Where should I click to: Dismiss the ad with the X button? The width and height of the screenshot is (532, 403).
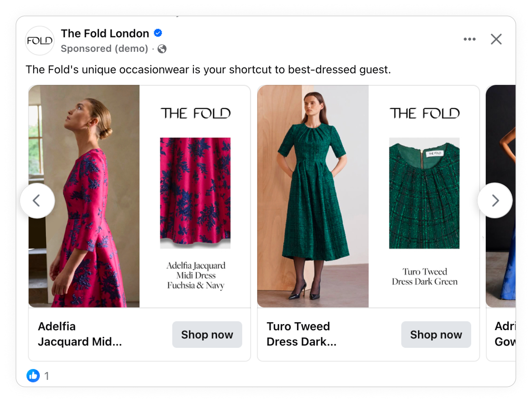click(x=497, y=39)
